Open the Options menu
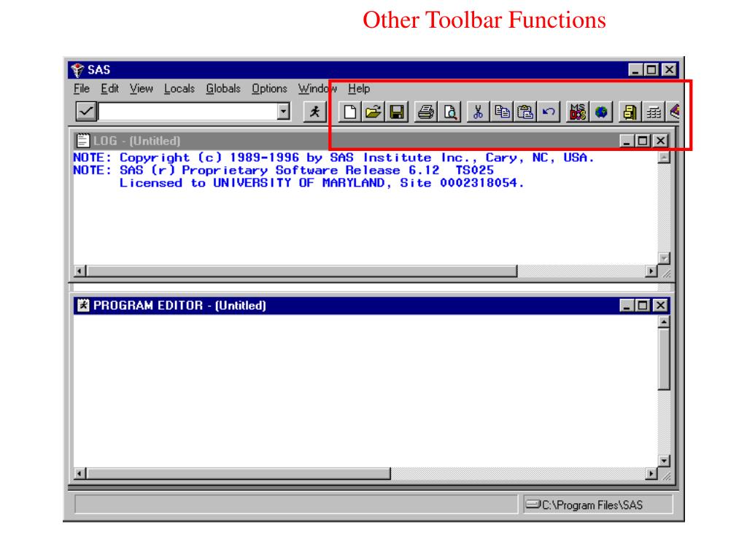The width and height of the screenshot is (747, 560). coord(269,88)
